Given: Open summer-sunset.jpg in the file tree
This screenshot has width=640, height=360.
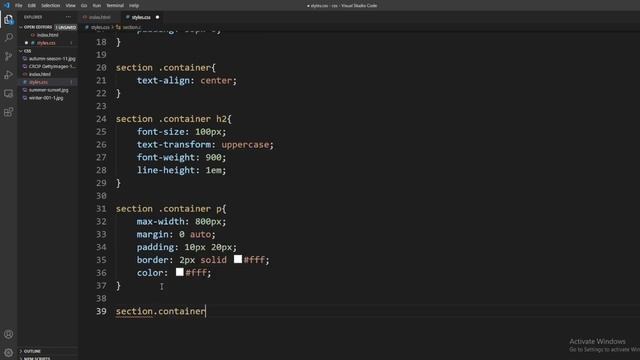Looking at the screenshot, I should [x=49, y=90].
